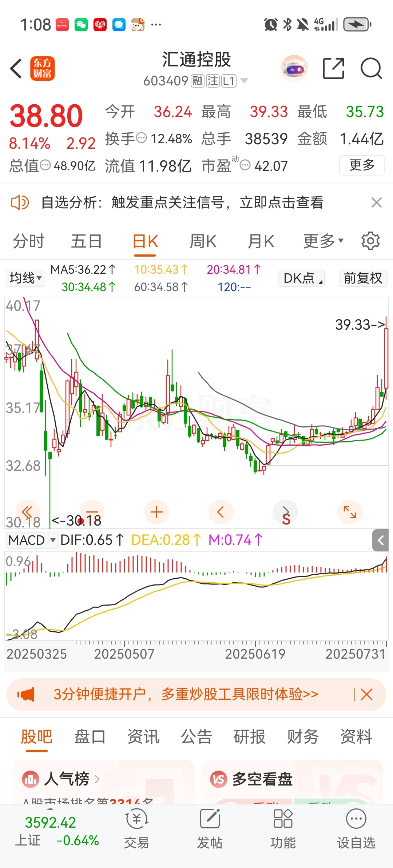Select the 日K chart tab
393x868 pixels.
point(145,241)
